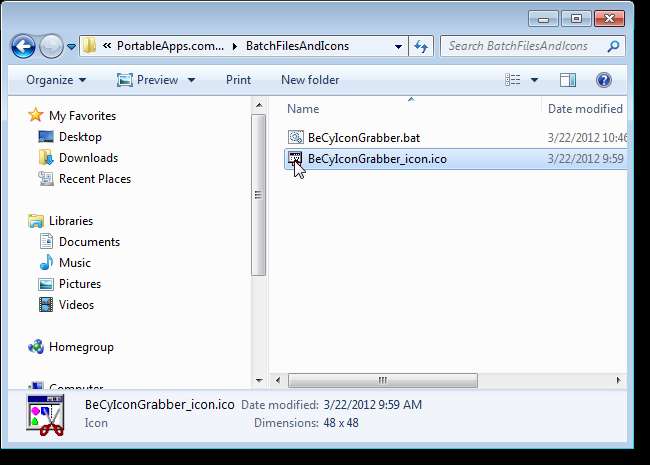Open the Videos library
The height and width of the screenshot is (465, 650).
click(x=76, y=305)
